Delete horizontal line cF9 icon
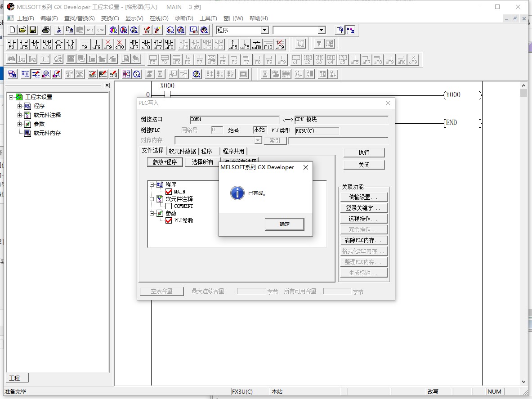Image resolution: width=532 pixels, height=399 pixels. click(108, 44)
